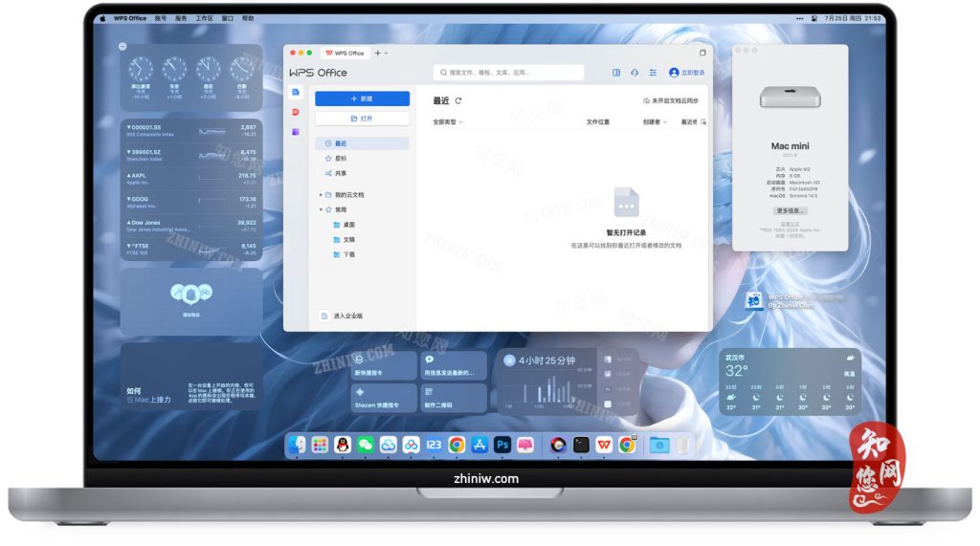Open the WPS Office icon in the Dock
This screenshot has width=980, height=546.
click(604, 445)
